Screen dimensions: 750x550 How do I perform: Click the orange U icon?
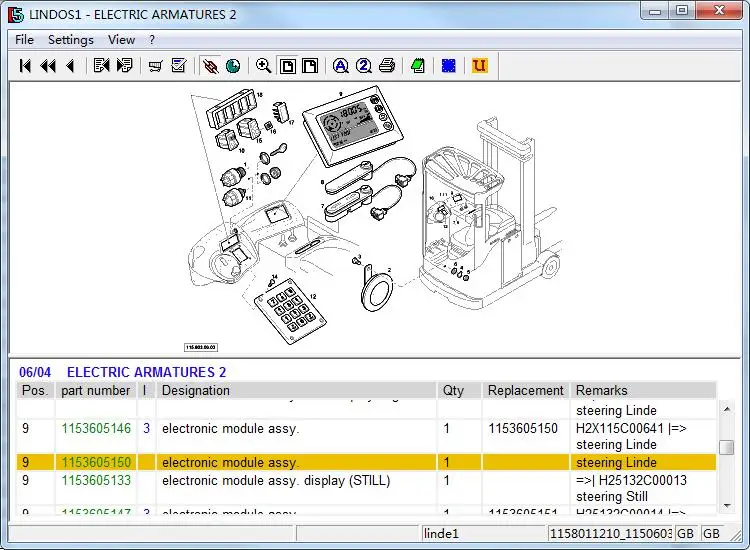click(479, 66)
